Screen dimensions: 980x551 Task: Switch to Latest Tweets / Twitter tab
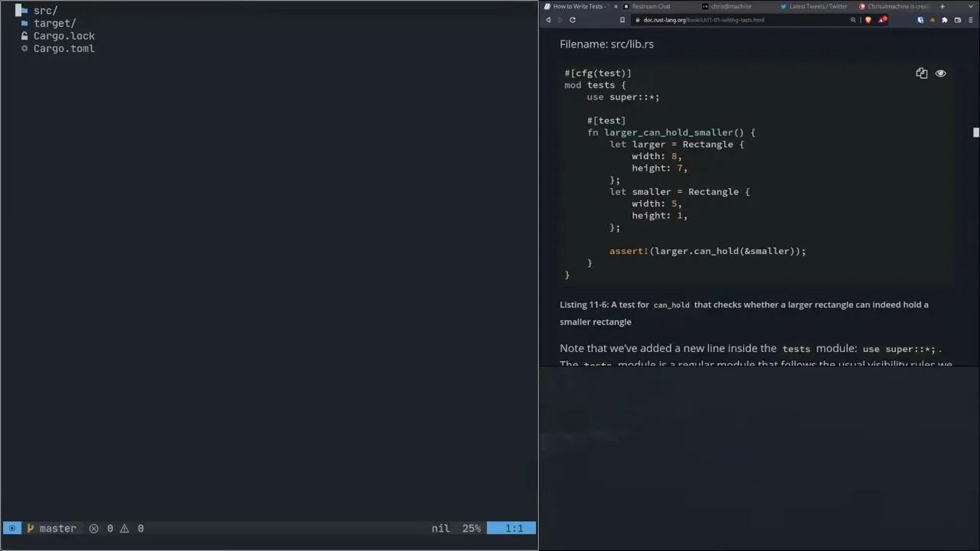click(x=817, y=6)
